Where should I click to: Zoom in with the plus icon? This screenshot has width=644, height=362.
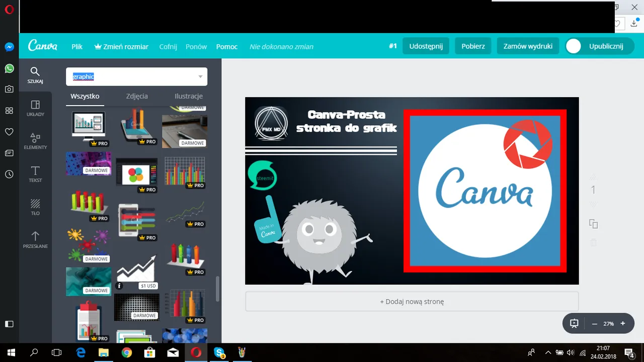coord(623,323)
